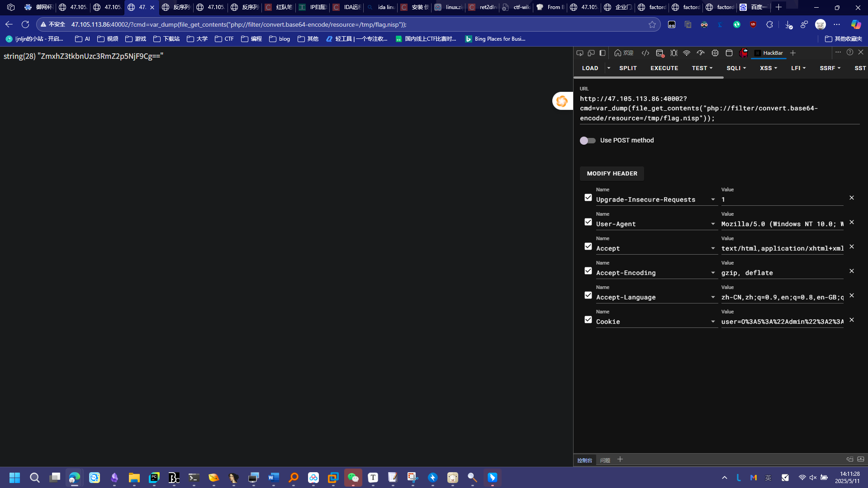The width and height of the screenshot is (868, 488).
Task: Uncheck the User-Agent header checkbox
Action: pos(588,222)
